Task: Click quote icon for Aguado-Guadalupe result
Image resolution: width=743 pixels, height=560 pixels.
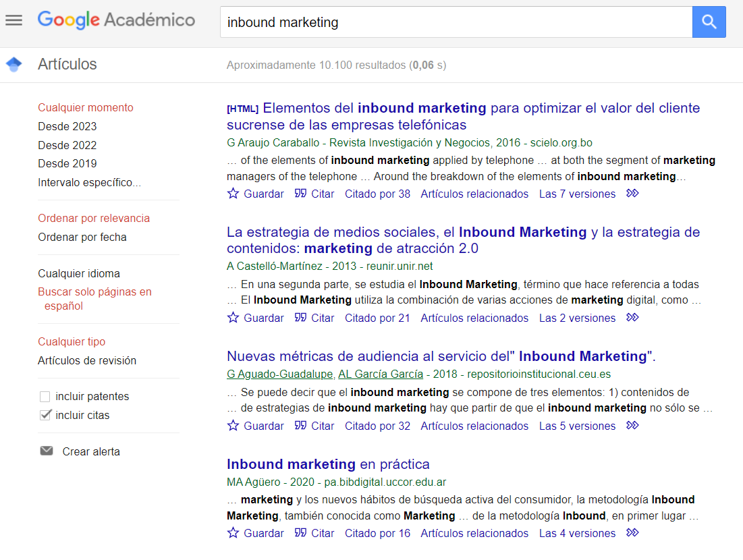Action: coord(300,426)
